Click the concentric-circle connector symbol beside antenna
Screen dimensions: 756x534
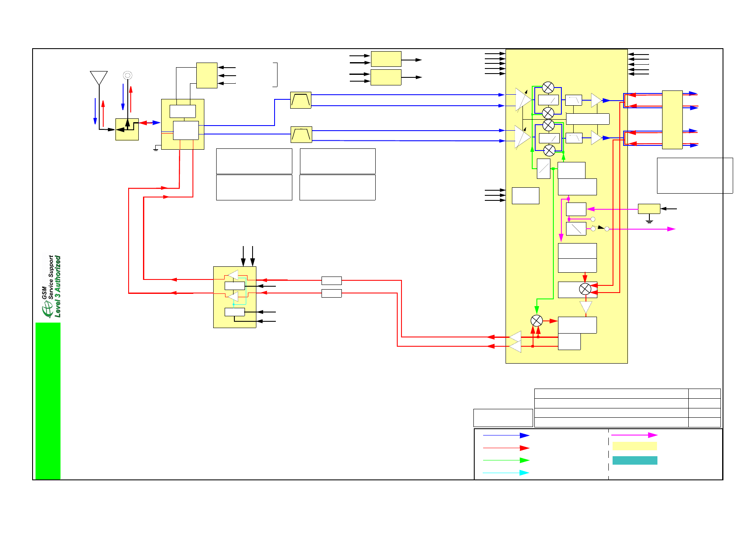point(127,75)
